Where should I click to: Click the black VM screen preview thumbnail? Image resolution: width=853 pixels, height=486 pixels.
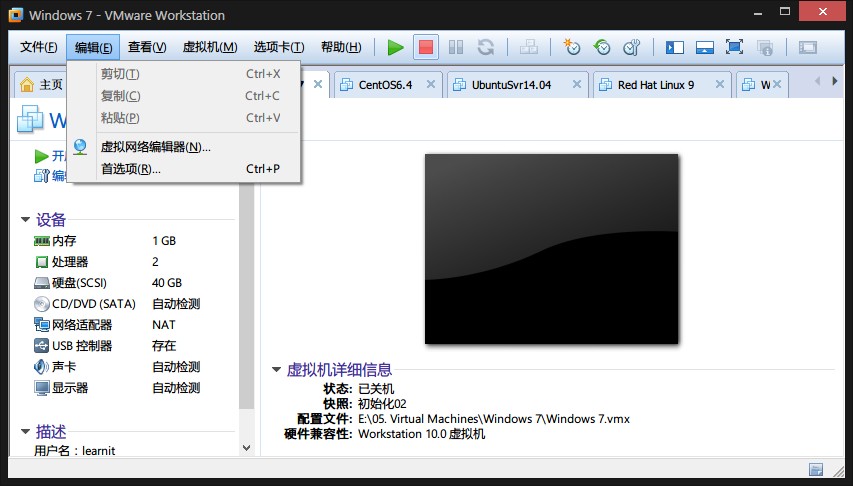pyautogui.click(x=552, y=249)
